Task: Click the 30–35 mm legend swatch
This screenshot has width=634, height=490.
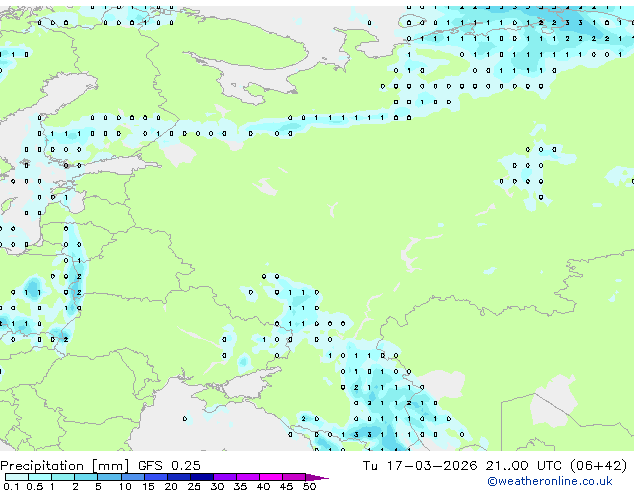Action: (224, 477)
